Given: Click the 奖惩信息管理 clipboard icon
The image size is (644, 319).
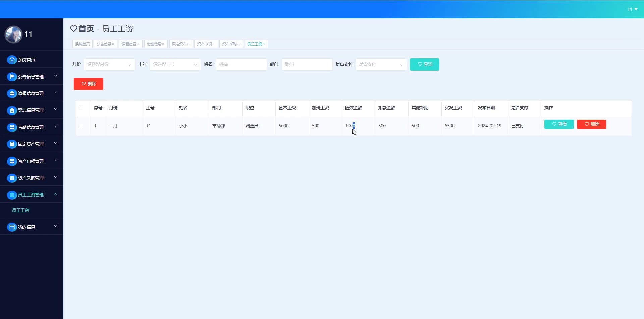Looking at the screenshot, I should click(12, 110).
